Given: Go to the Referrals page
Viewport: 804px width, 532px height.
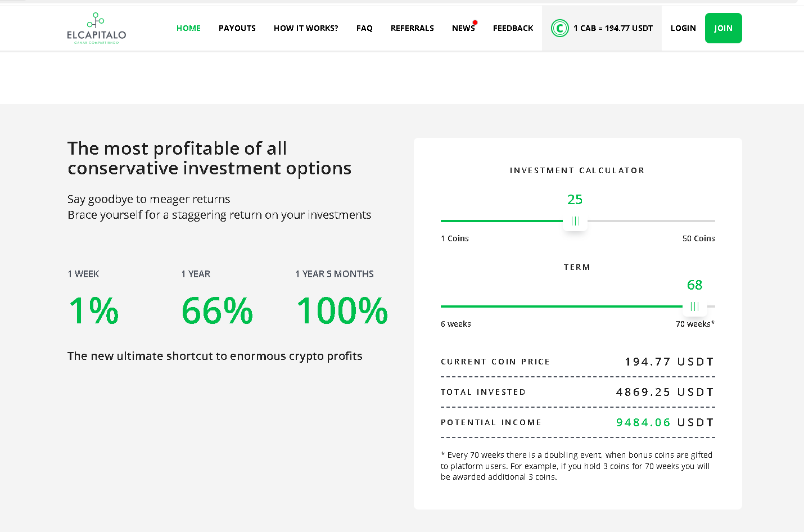Looking at the screenshot, I should [x=412, y=28].
